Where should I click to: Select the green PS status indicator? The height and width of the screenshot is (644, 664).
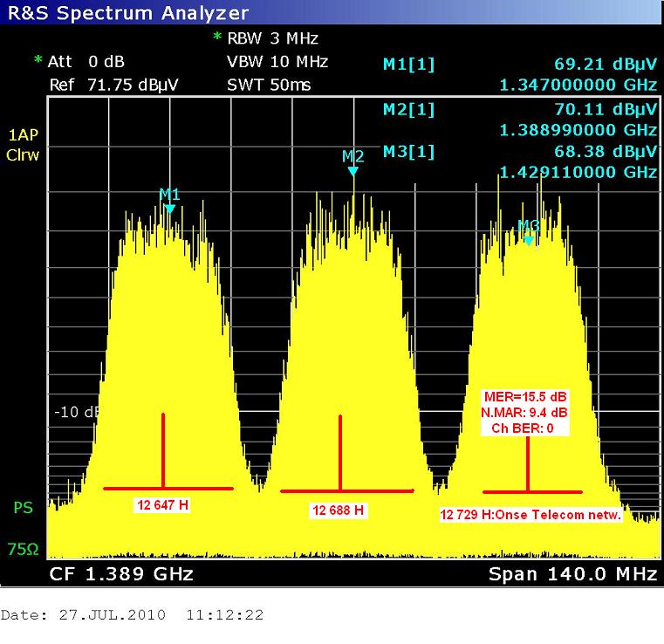click(x=24, y=507)
